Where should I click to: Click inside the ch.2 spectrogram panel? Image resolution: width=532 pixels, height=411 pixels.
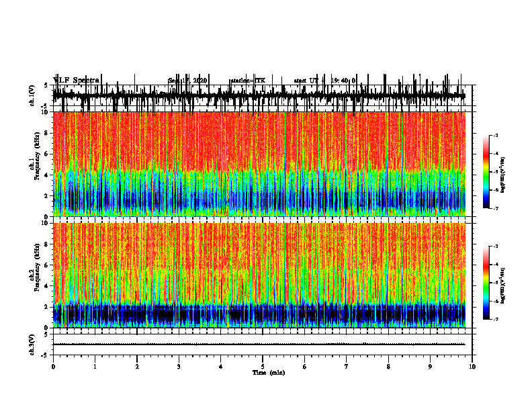pos(259,275)
